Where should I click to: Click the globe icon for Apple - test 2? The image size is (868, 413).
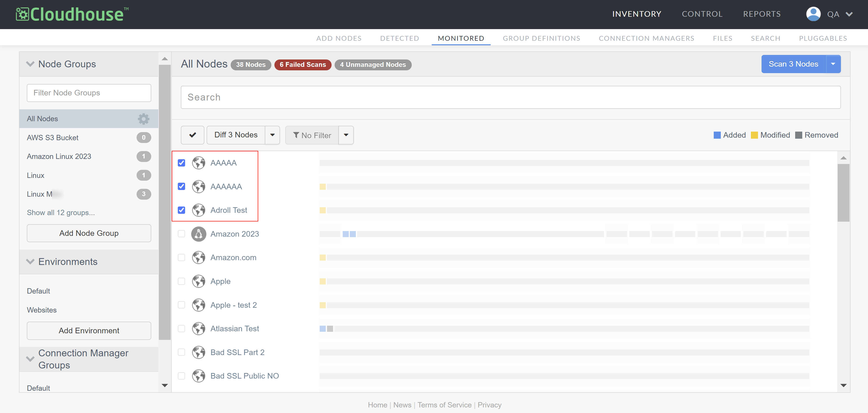tap(199, 305)
